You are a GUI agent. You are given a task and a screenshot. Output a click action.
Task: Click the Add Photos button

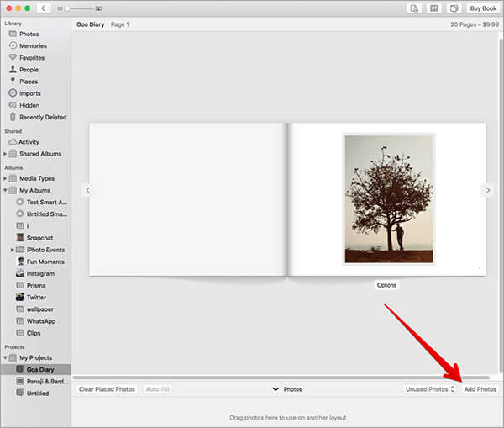coord(480,389)
